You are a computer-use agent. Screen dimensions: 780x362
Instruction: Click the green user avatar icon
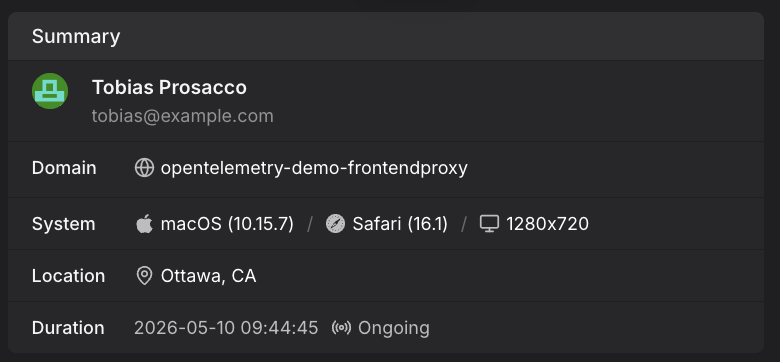(50, 91)
